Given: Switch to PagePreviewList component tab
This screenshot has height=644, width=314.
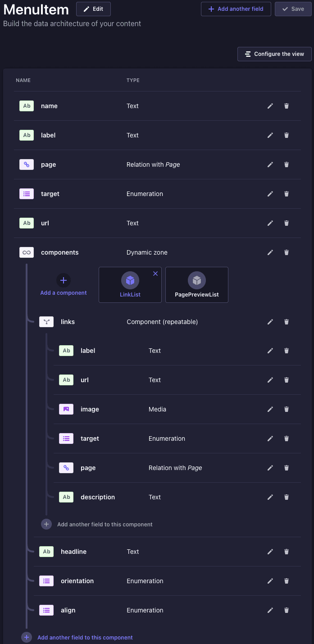Looking at the screenshot, I should click(x=196, y=285).
